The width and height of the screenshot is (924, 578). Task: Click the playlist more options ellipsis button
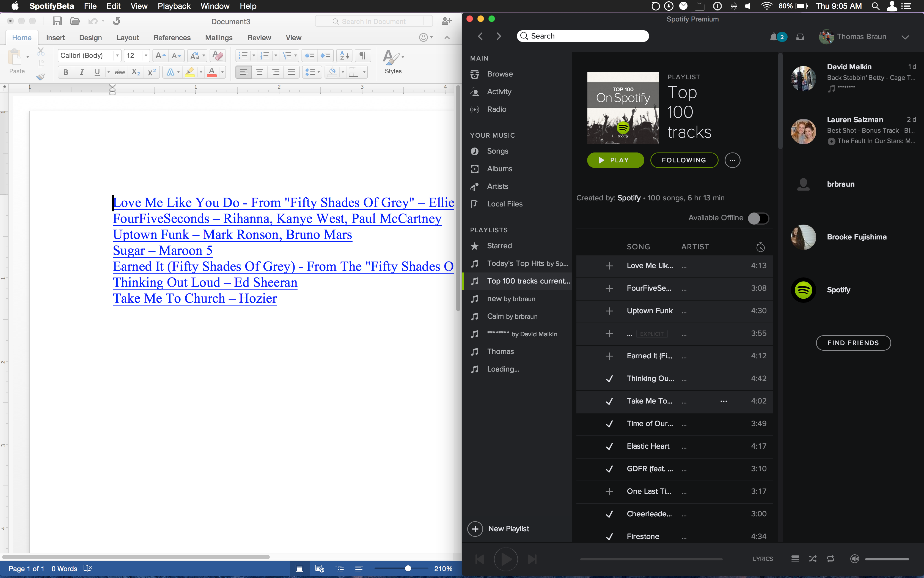732,160
